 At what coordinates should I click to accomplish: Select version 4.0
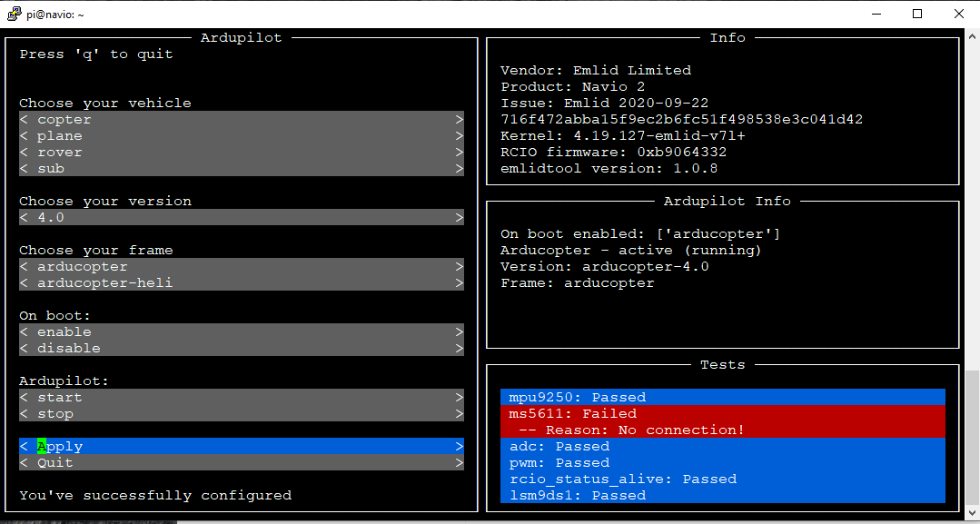(x=242, y=217)
